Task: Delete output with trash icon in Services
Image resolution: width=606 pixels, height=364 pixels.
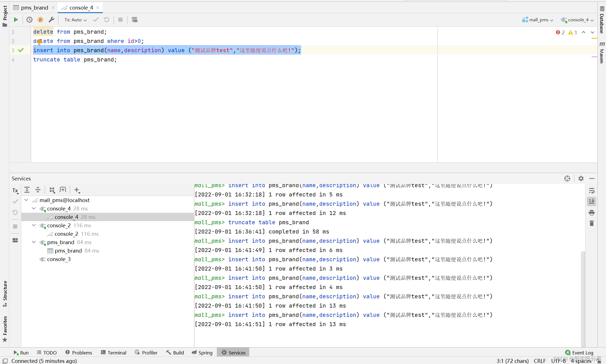Action: click(x=592, y=223)
